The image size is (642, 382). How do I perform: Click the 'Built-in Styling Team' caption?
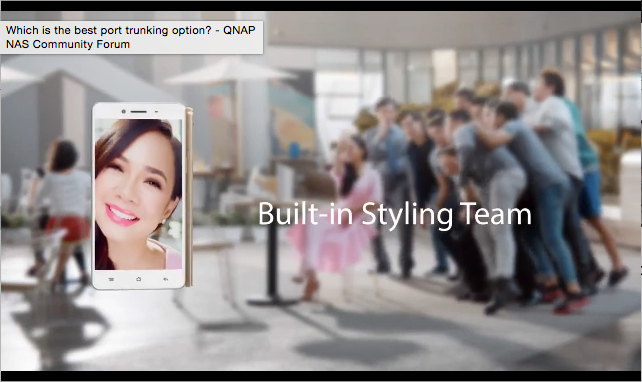point(394,214)
